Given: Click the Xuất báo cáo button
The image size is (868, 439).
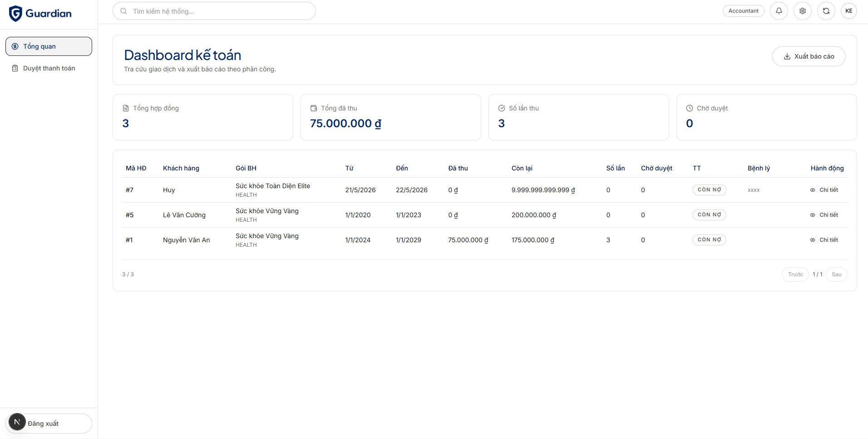Looking at the screenshot, I should [809, 56].
